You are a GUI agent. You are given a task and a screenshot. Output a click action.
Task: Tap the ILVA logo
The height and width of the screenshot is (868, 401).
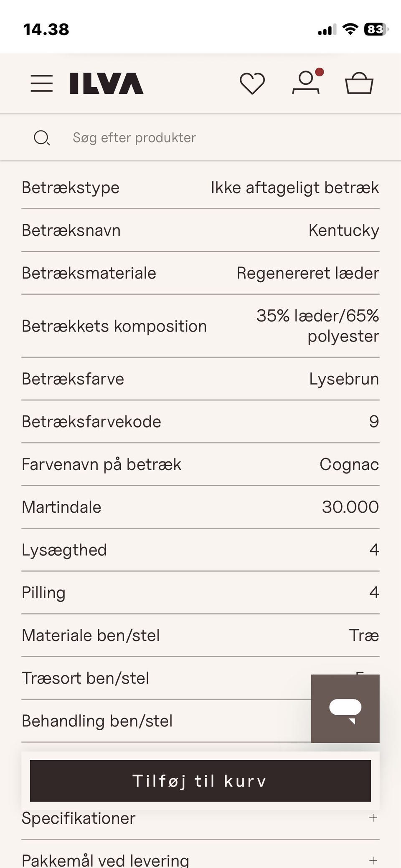pos(107,84)
